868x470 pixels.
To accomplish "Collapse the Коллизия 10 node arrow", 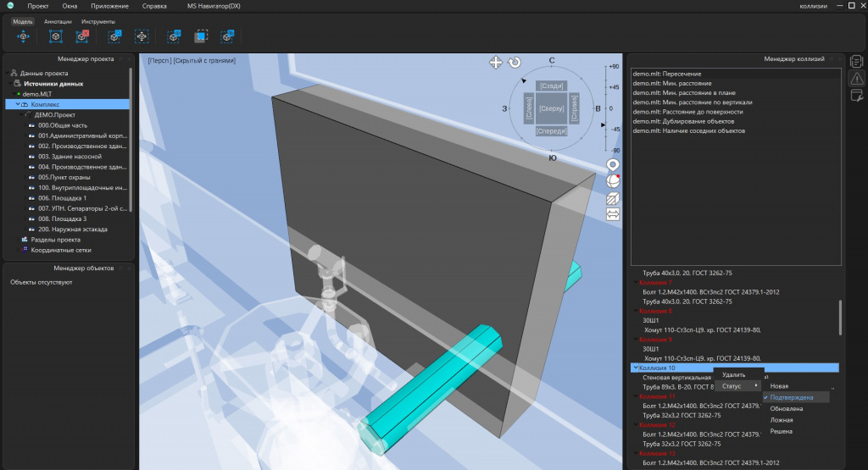I will pyautogui.click(x=636, y=368).
